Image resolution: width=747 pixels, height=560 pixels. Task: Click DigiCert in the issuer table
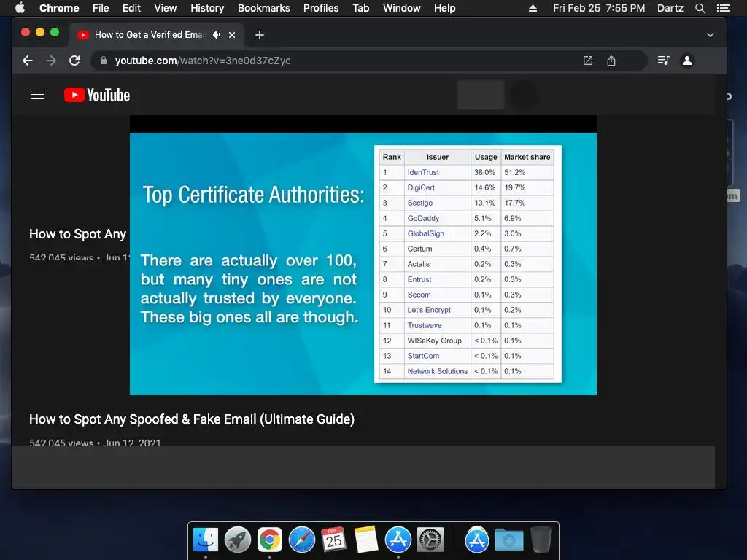pos(421,187)
